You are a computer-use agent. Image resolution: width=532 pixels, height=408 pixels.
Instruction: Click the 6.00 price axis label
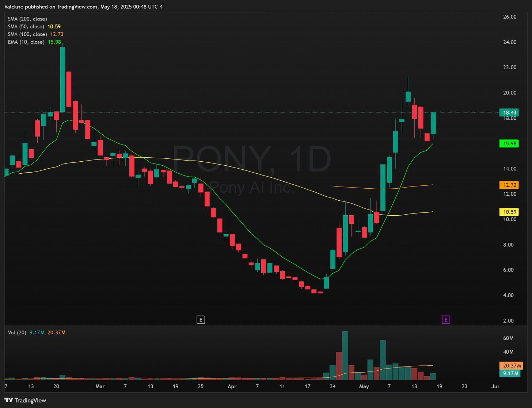coord(508,270)
